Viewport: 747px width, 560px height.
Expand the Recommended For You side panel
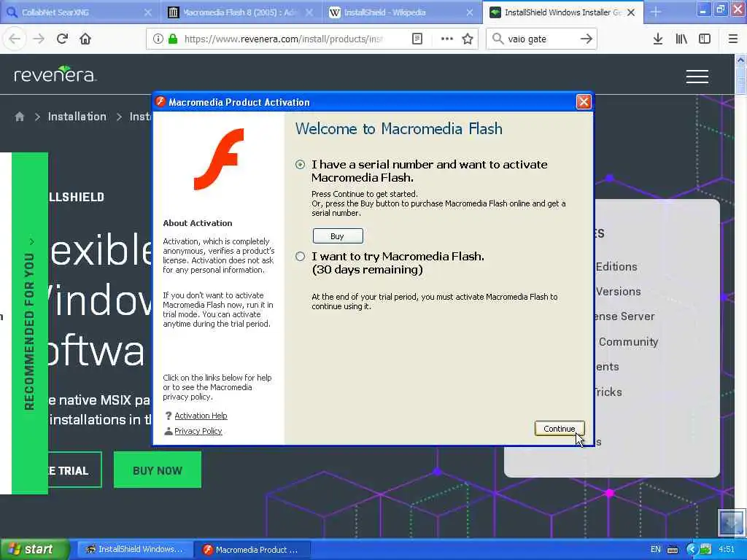point(29,323)
